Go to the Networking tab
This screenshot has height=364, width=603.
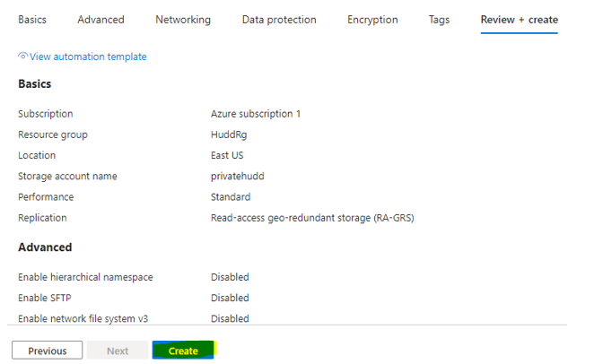[x=183, y=20]
